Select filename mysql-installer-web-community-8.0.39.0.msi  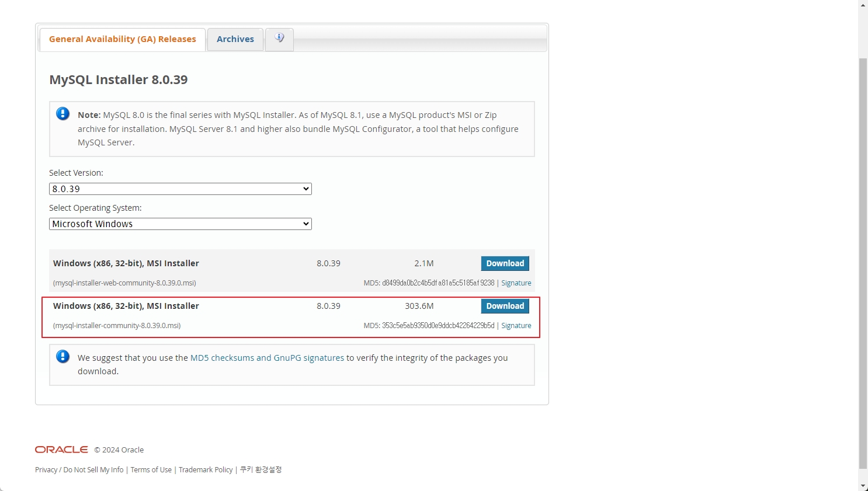(x=124, y=283)
